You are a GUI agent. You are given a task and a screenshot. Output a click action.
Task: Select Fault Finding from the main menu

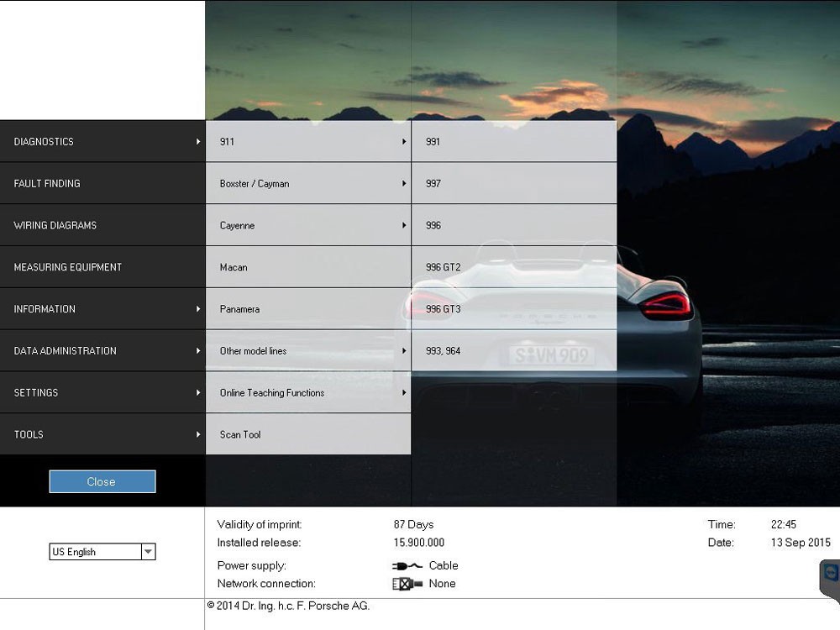pos(102,184)
